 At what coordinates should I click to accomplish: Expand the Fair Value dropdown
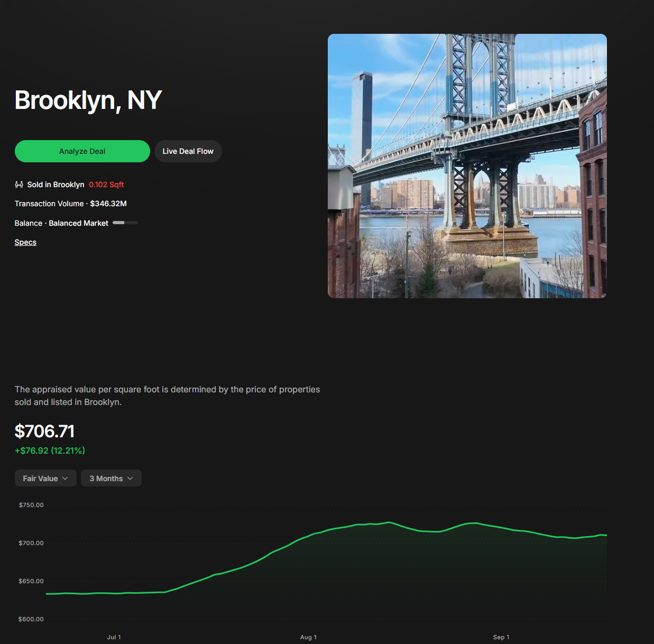pos(45,478)
